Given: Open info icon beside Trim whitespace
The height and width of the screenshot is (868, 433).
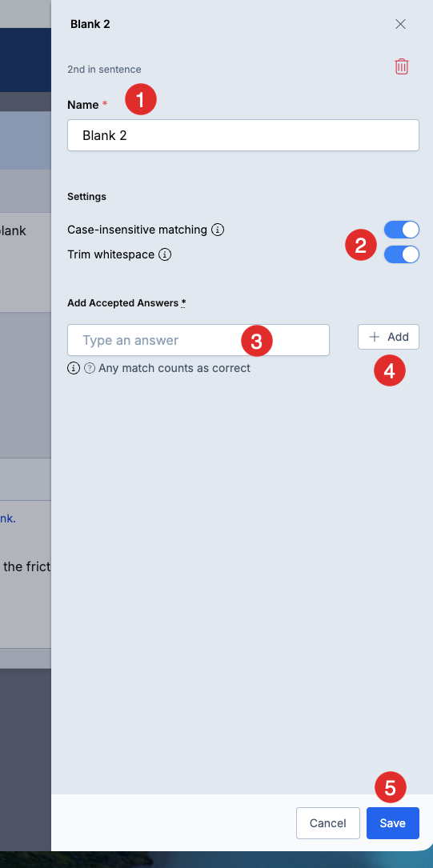Looking at the screenshot, I should click(x=165, y=254).
